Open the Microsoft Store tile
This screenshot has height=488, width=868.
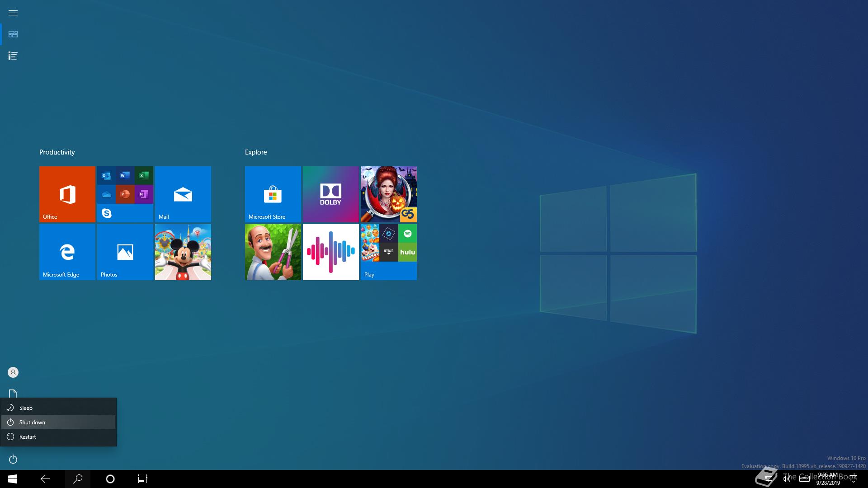coord(273,194)
